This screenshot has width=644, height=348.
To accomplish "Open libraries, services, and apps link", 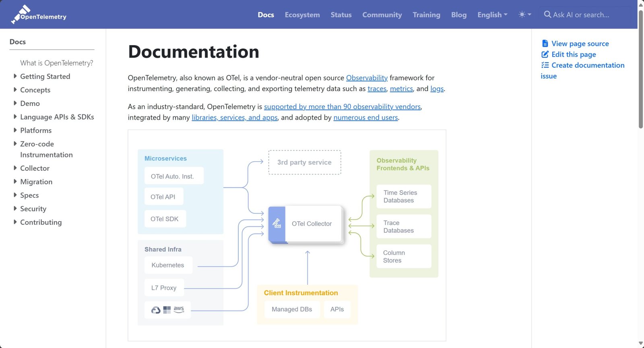I will [x=235, y=118].
